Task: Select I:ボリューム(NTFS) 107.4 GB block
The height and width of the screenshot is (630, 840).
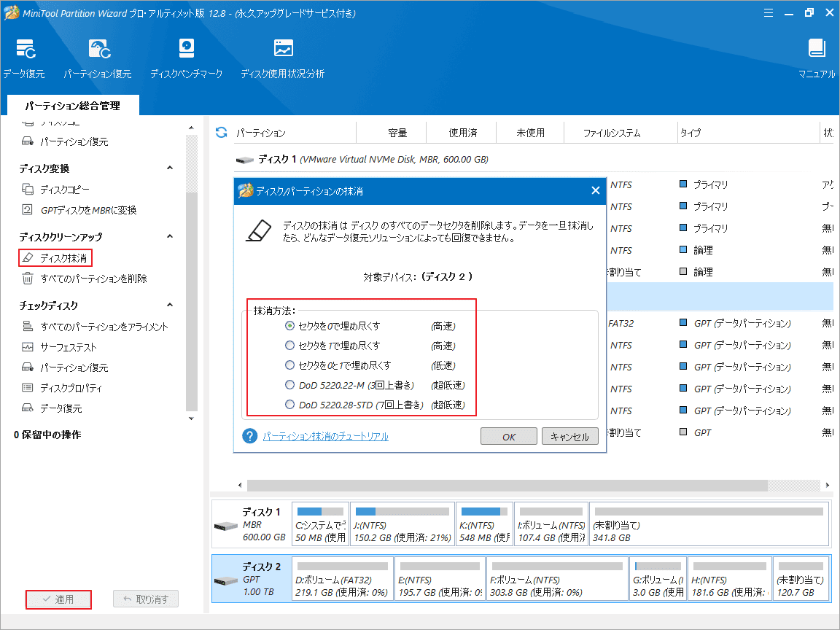Action: [x=551, y=524]
